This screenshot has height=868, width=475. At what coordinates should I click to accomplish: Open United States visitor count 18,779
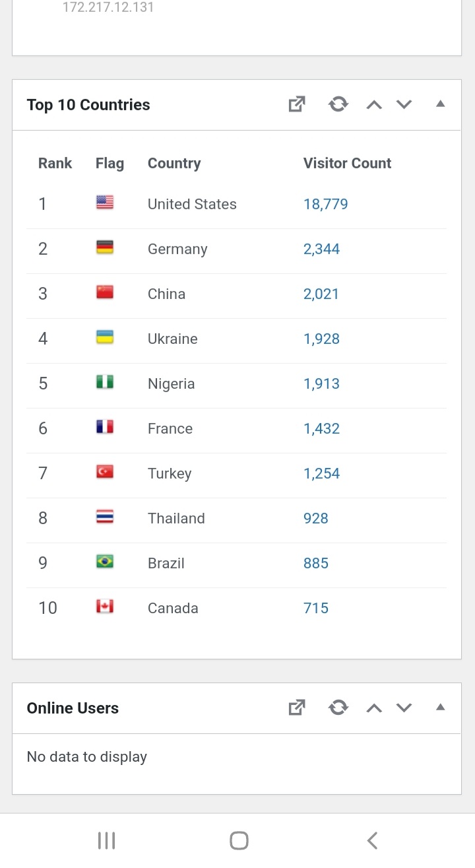[x=325, y=204]
